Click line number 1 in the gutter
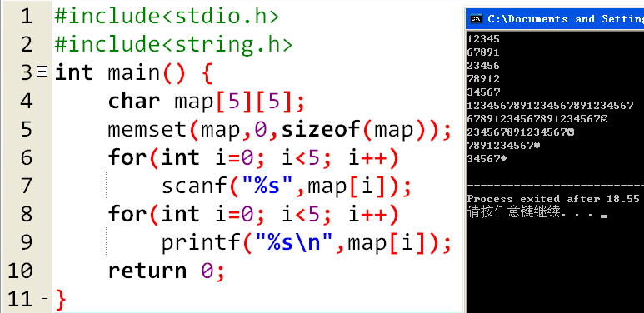644x313 pixels. (27, 17)
